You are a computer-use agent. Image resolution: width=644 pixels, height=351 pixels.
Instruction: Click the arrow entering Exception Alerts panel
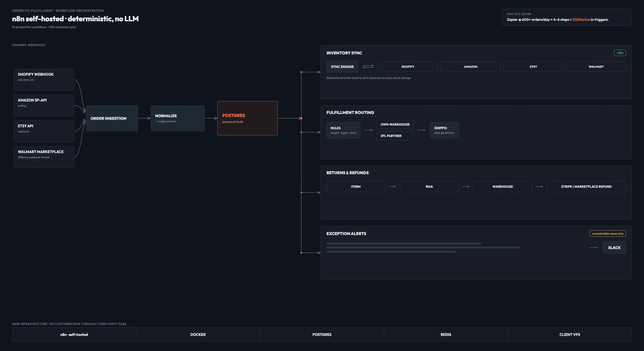coord(311,252)
